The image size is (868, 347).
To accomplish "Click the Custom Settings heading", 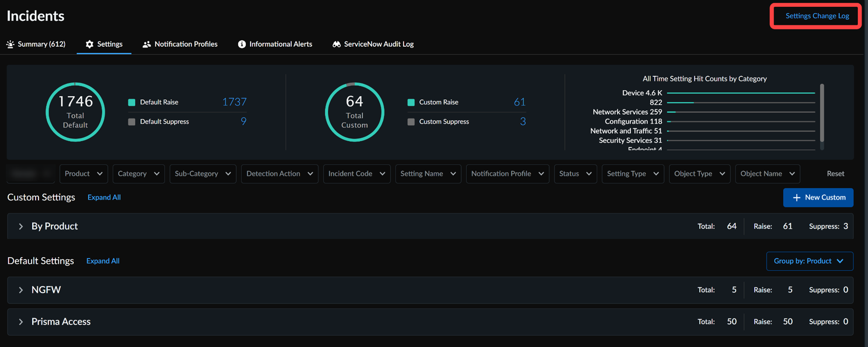I will click(x=41, y=197).
